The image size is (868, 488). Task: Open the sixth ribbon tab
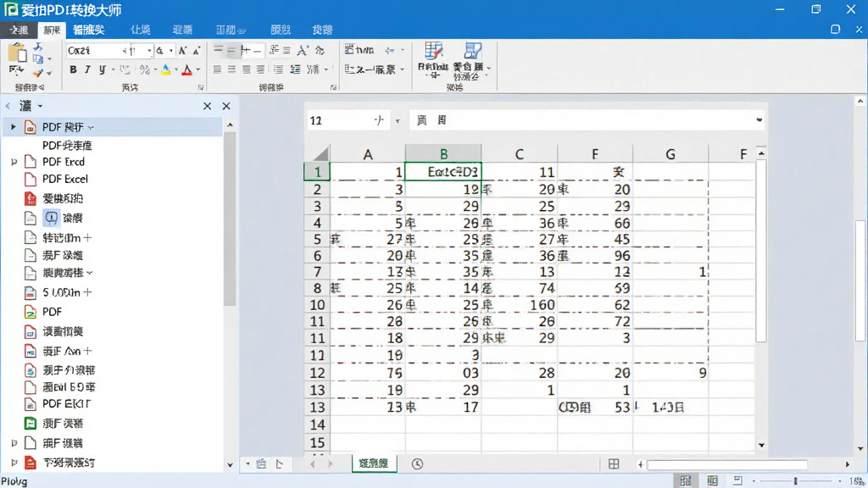(231, 30)
